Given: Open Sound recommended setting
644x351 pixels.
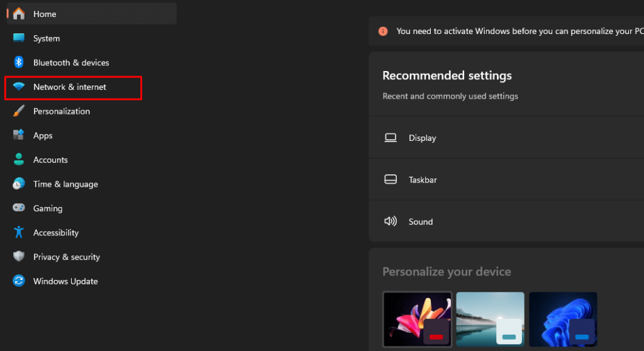Looking at the screenshot, I should pos(421,221).
